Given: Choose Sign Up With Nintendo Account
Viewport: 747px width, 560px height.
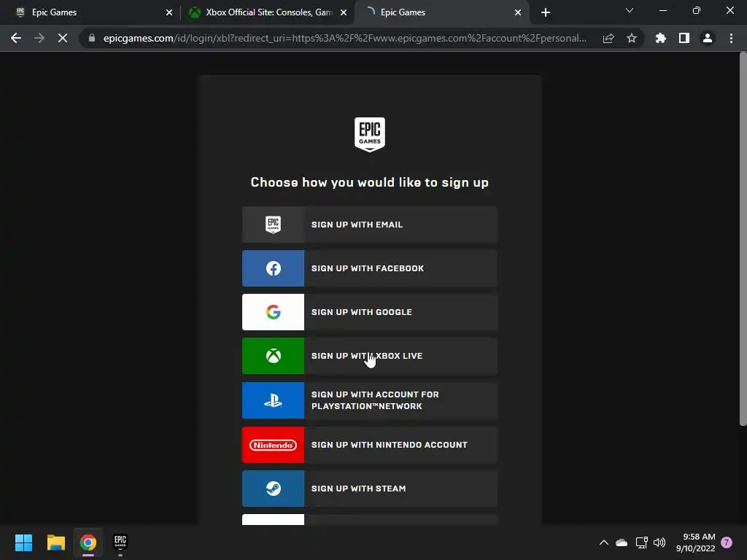Looking at the screenshot, I should click(x=370, y=445).
